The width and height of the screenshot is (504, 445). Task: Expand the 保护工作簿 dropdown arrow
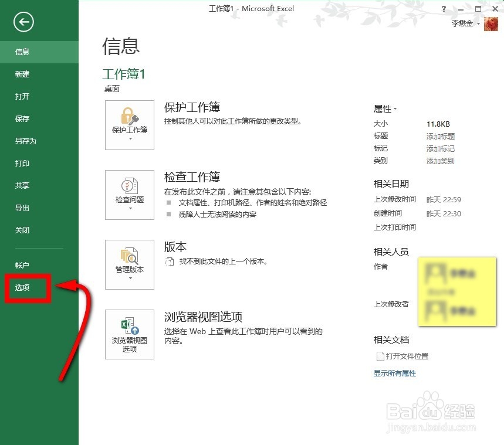[x=130, y=139]
